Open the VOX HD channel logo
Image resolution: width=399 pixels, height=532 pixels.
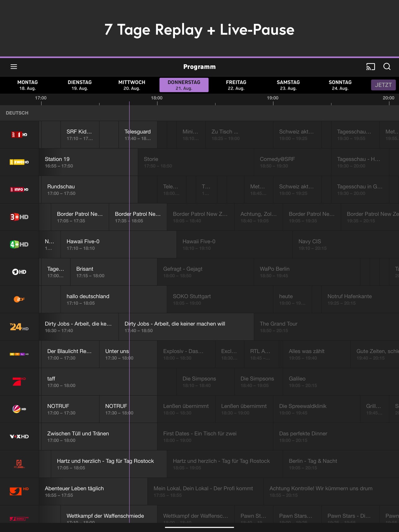19,436
